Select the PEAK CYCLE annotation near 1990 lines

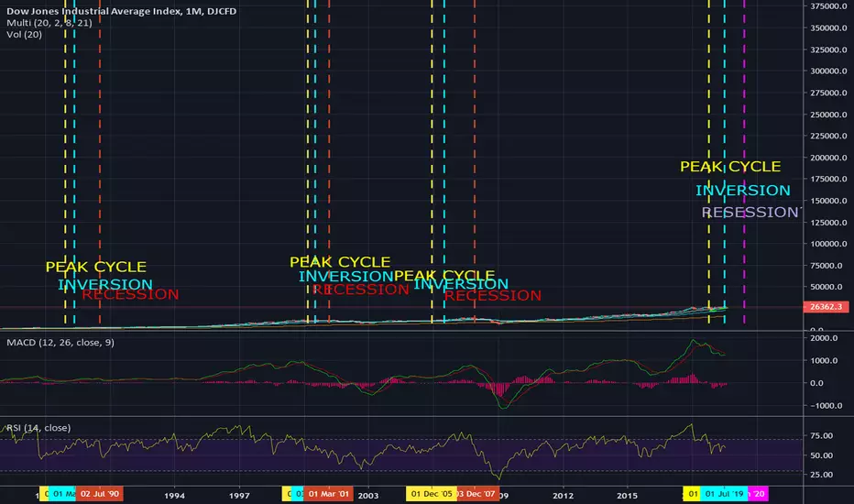pyautogui.click(x=96, y=267)
